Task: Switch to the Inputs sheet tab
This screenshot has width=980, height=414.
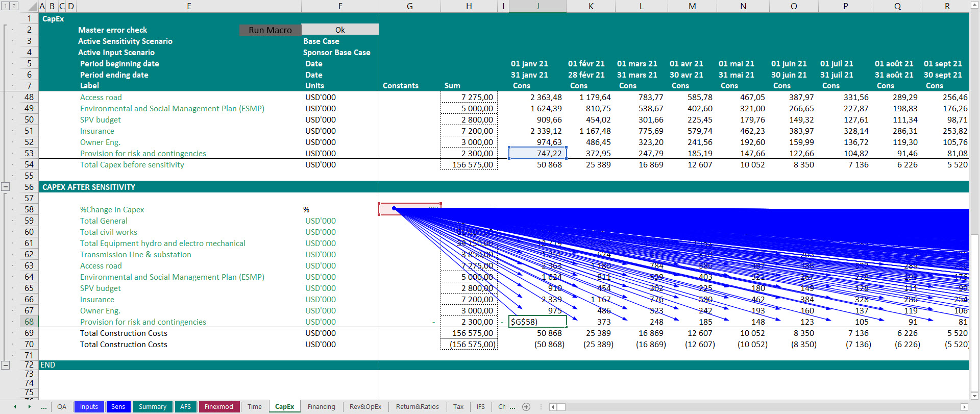Action: (89, 407)
